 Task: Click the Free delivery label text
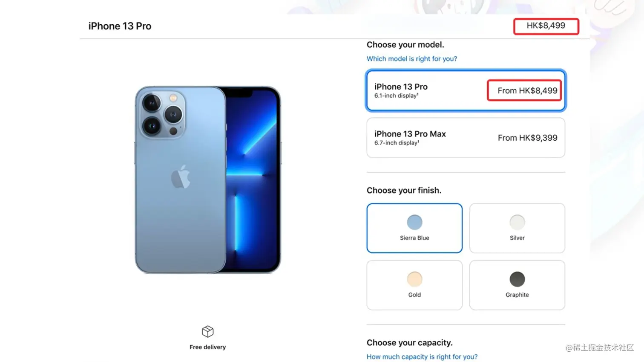click(x=207, y=347)
